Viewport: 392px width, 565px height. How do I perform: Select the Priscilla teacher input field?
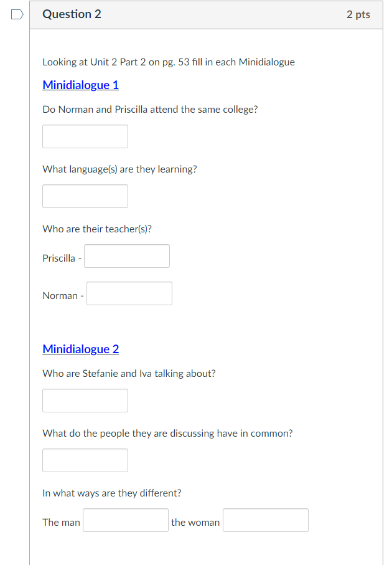pos(127,256)
